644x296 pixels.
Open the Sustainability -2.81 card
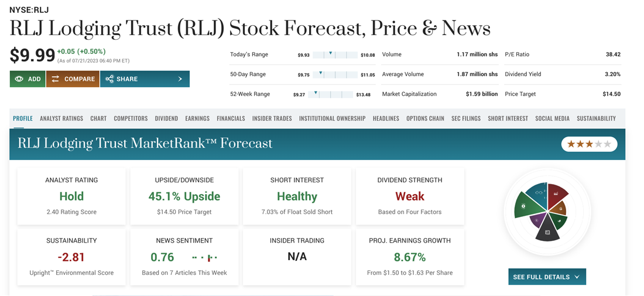(x=71, y=257)
